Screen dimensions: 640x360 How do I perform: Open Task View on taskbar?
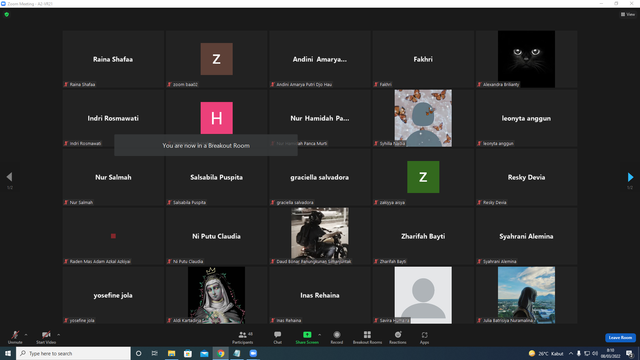tap(155, 353)
